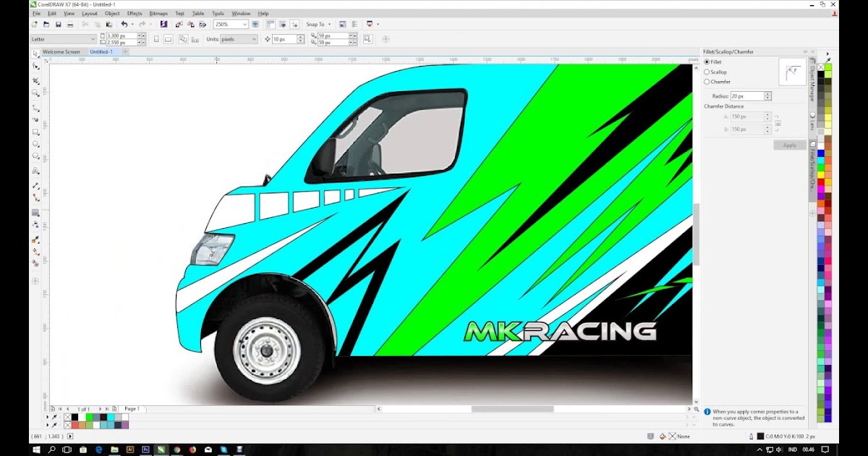
Task: Open the Object menu
Action: click(112, 13)
